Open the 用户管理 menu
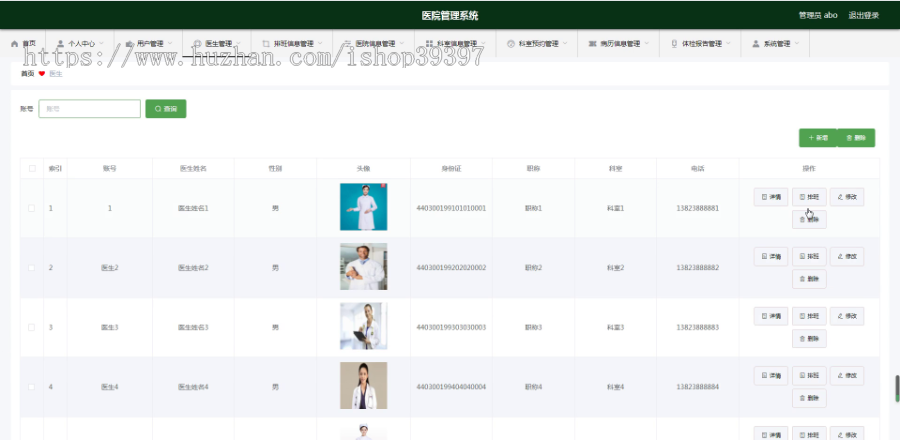 click(149, 44)
